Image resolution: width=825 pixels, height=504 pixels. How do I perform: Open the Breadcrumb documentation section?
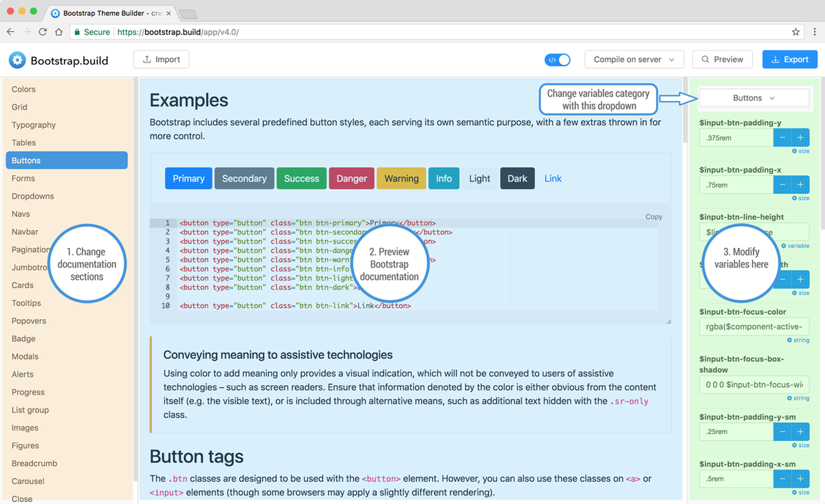tap(34, 463)
